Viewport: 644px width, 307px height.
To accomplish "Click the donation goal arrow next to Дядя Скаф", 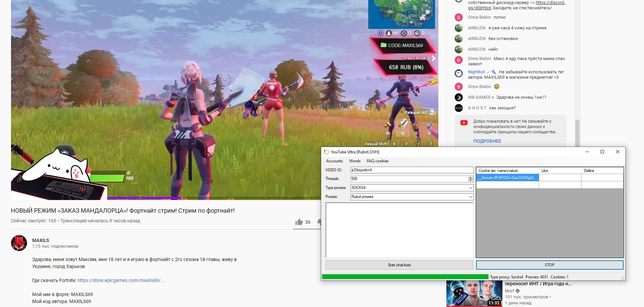I will 434,58.
